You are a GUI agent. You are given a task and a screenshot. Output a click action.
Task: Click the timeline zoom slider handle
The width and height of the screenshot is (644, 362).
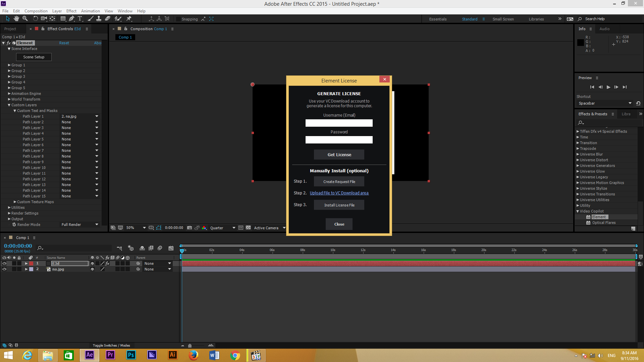pos(190,346)
